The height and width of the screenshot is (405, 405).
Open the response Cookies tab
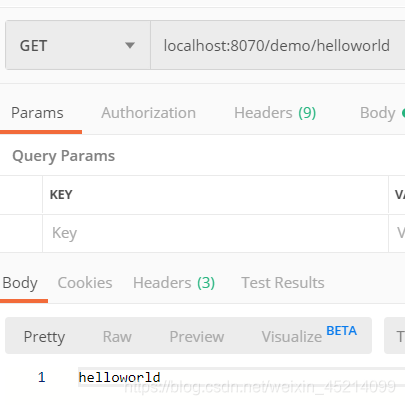(85, 283)
